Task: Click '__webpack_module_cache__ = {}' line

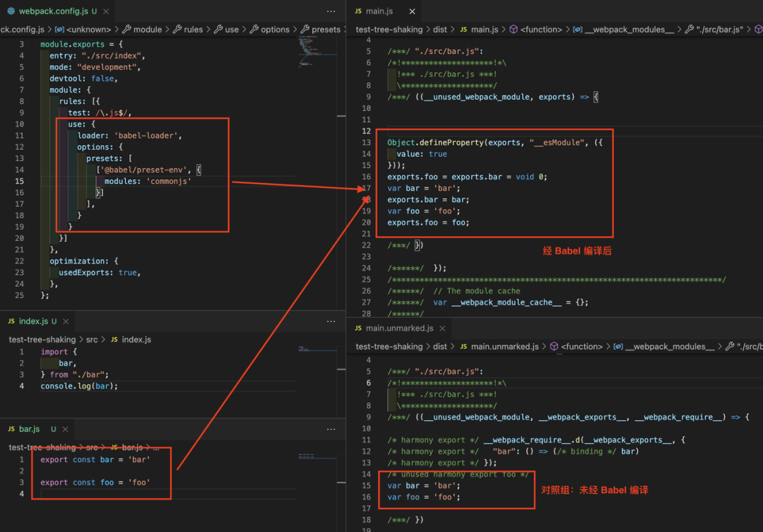Action: tap(511, 302)
